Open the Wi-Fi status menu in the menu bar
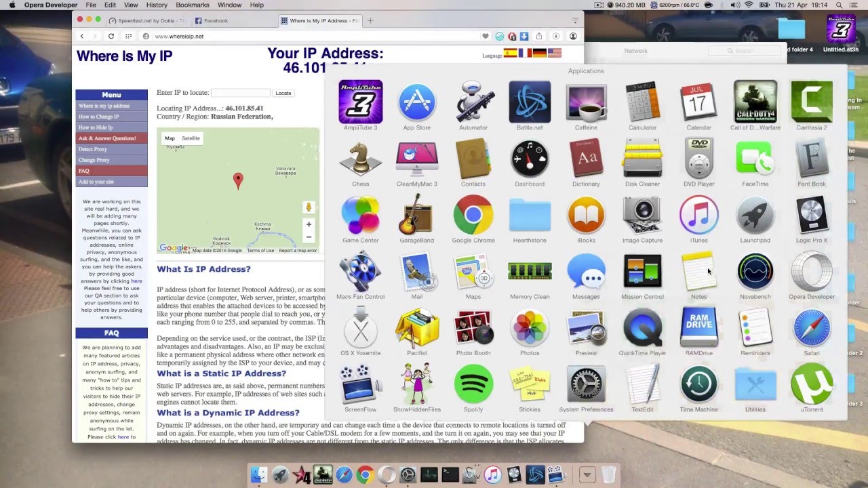The width and height of the screenshot is (868, 488). 749,5
